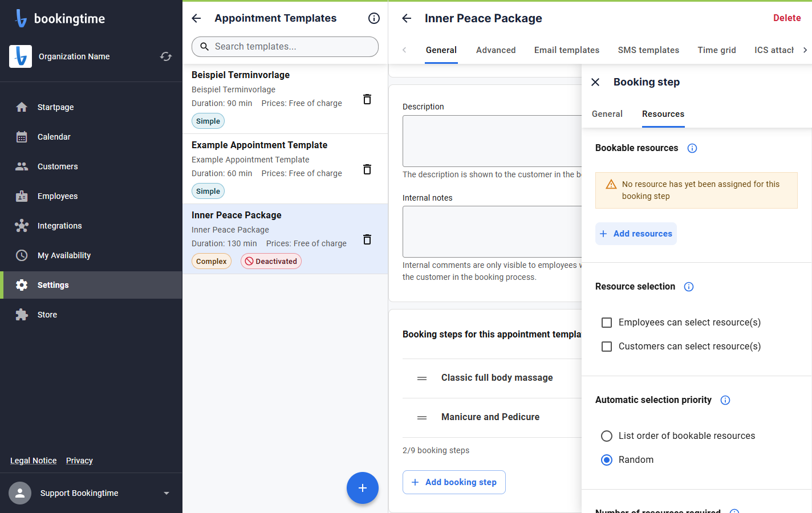
Task: Select Example Appointment Template row
Action: [x=285, y=169]
